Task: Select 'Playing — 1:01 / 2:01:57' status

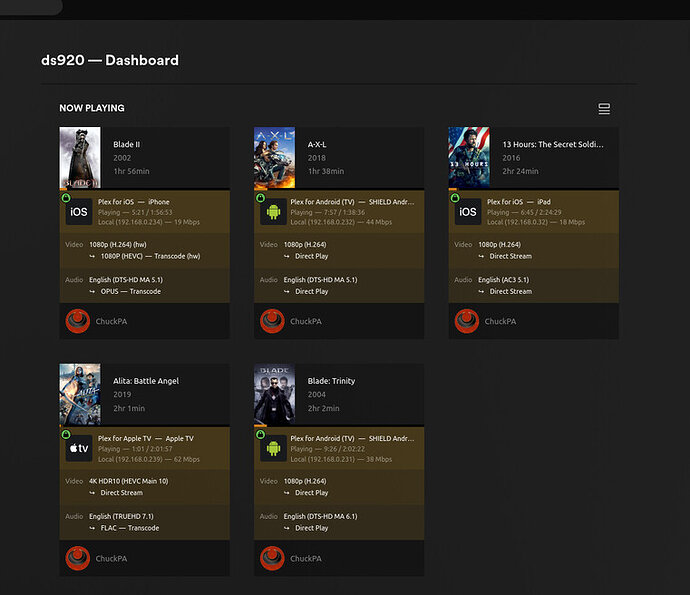Action: 135,449
